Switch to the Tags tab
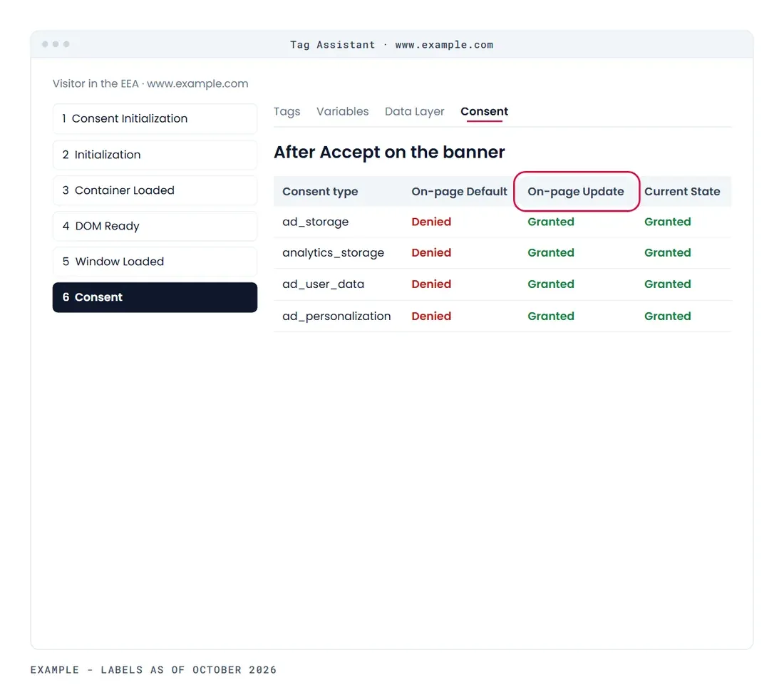This screenshot has height=700, width=784. click(x=287, y=111)
